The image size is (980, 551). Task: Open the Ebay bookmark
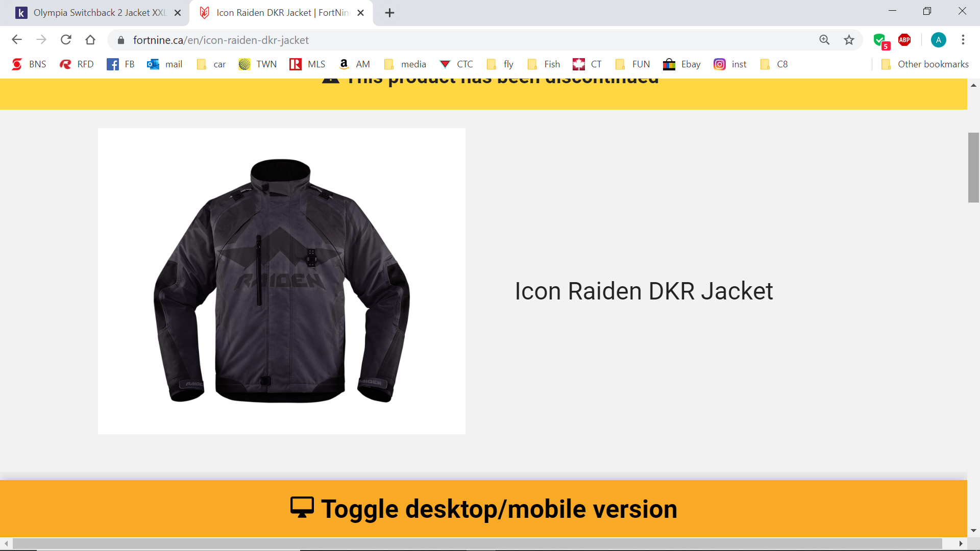tap(681, 64)
